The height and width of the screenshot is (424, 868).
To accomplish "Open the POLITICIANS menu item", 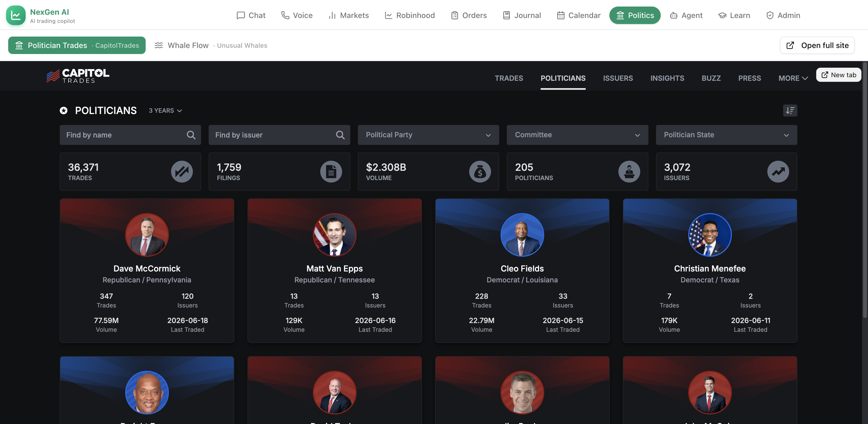I will (x=563, y=78).
